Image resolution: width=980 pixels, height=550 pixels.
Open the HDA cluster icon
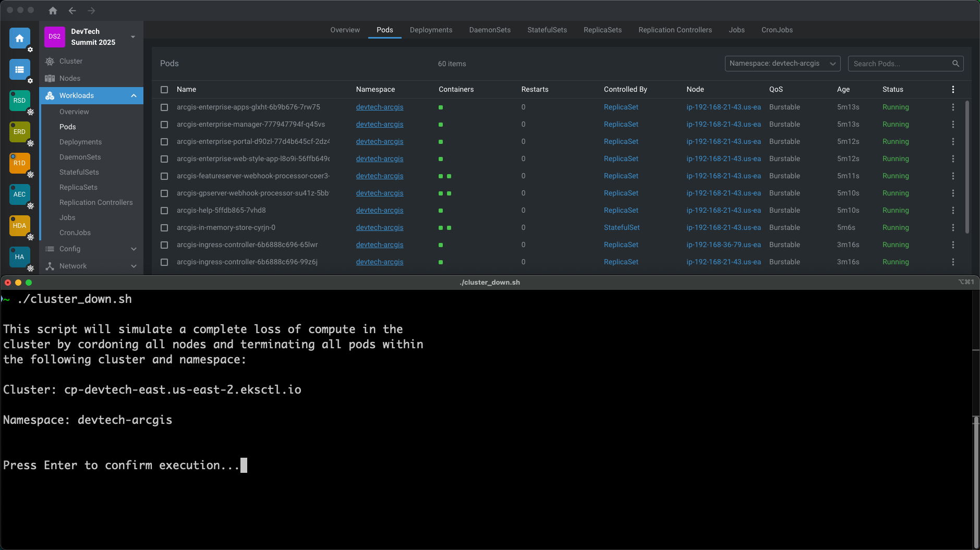click(x=19, y=226)
